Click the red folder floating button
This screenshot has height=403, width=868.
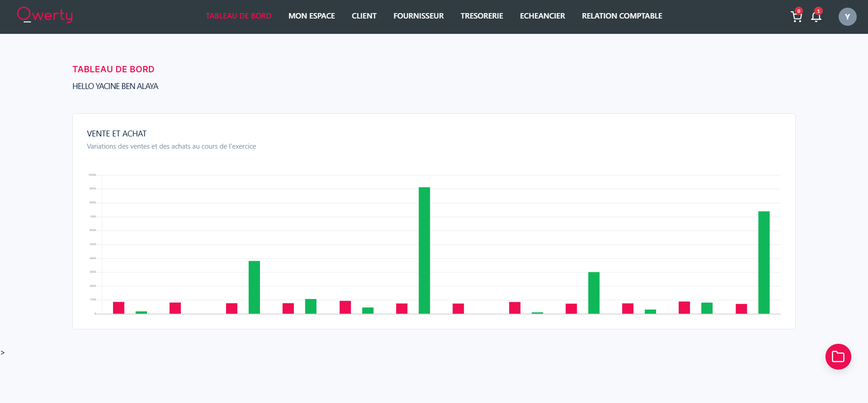coord(838,356)
